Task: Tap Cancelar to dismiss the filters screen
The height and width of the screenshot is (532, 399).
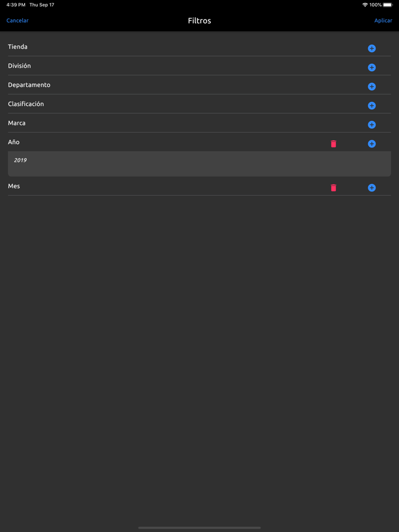Action: coord(17,21)
